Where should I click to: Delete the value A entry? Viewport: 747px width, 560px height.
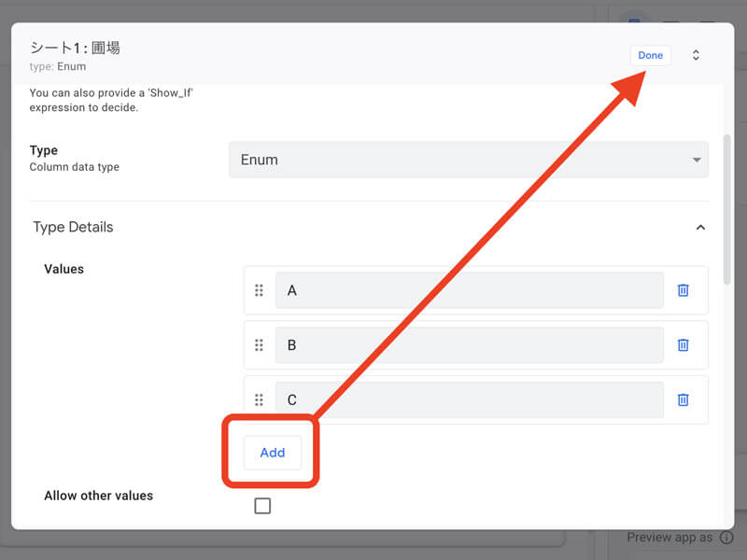pyautogui.click(x=683, y=290)
